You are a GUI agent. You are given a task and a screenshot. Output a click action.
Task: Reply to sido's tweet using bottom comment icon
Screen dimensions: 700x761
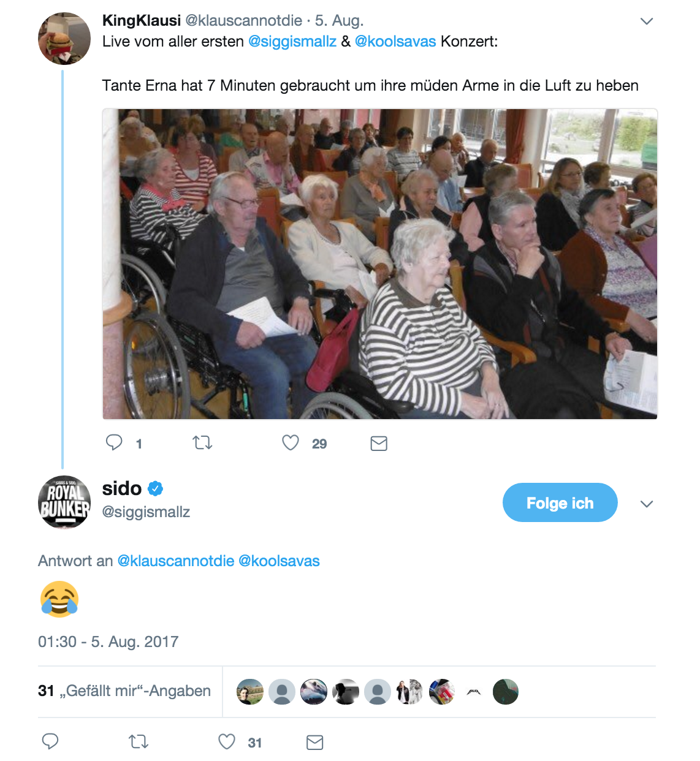coord(50,741)
